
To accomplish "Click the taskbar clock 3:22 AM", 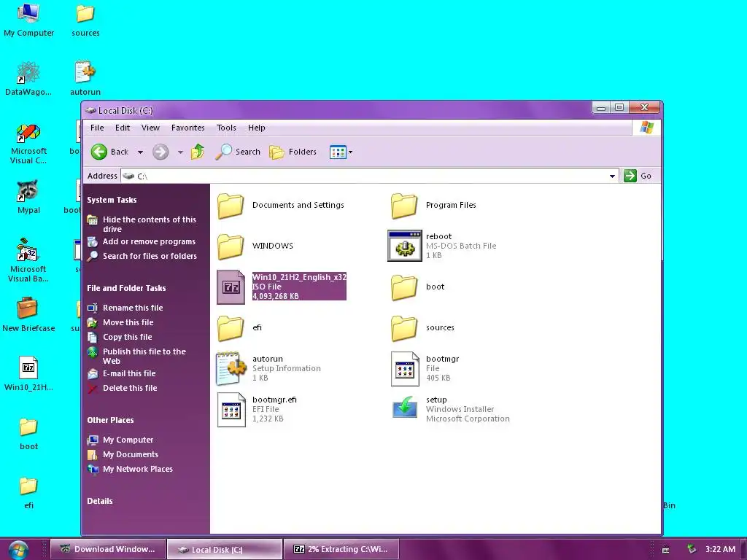I will tap(720, 549).
